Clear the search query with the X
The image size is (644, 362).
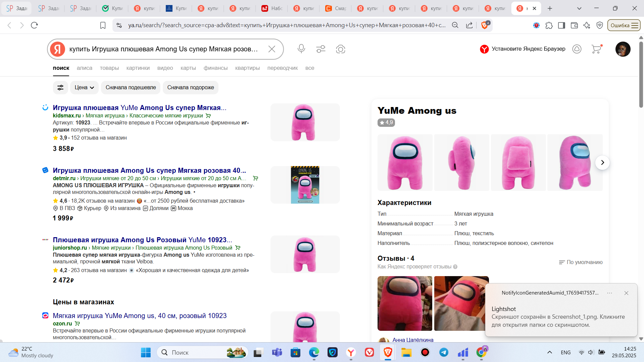(x=272, y=49)
